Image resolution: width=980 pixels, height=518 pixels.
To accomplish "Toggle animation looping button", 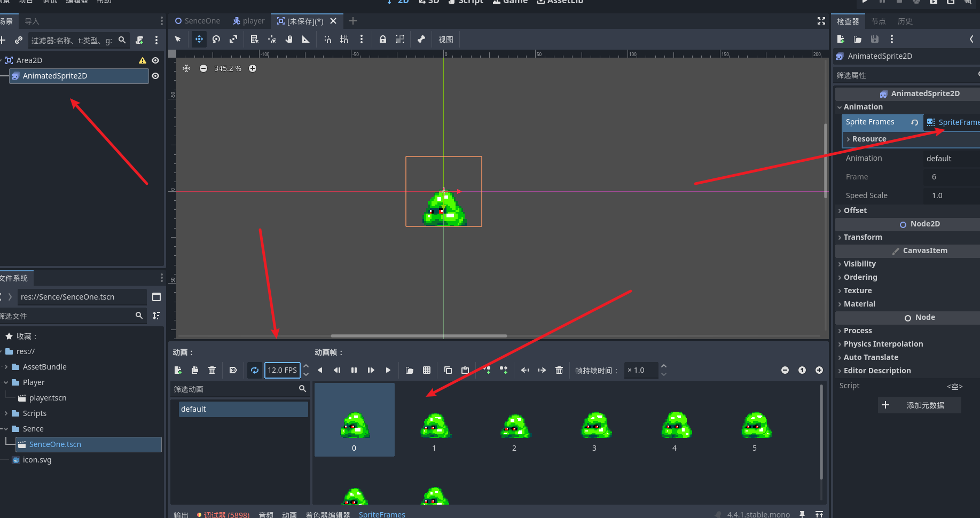I will tap(255, 370).
